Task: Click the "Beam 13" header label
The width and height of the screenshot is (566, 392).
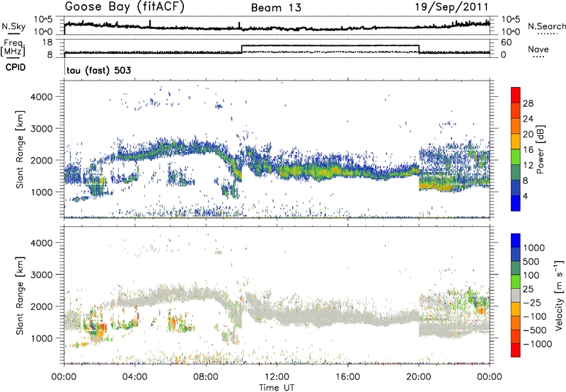Action: click(276, 8)
